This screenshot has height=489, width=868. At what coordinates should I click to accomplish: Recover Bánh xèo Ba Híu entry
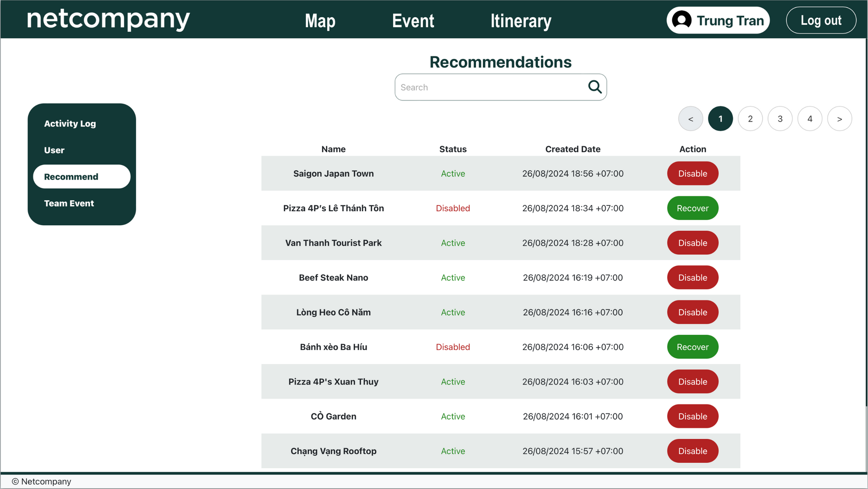point(692,347)
